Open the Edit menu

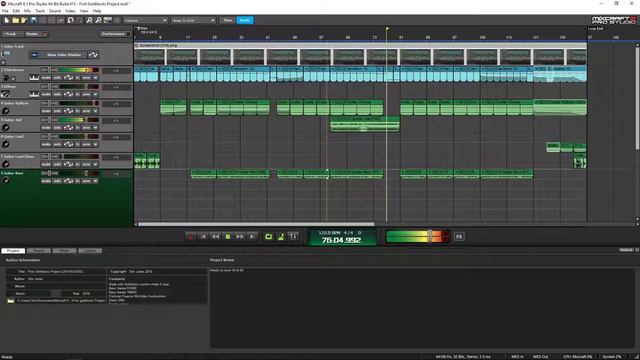[16, 11]
